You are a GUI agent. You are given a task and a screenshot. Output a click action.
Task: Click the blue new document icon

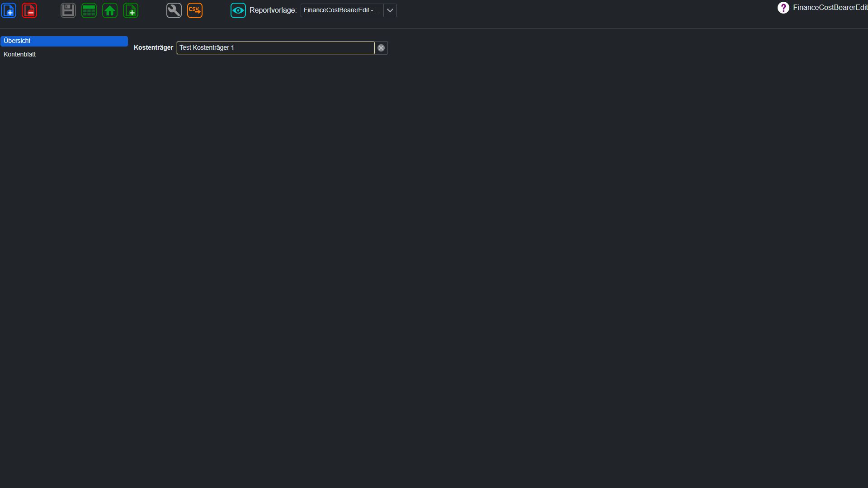coord(9,10)
